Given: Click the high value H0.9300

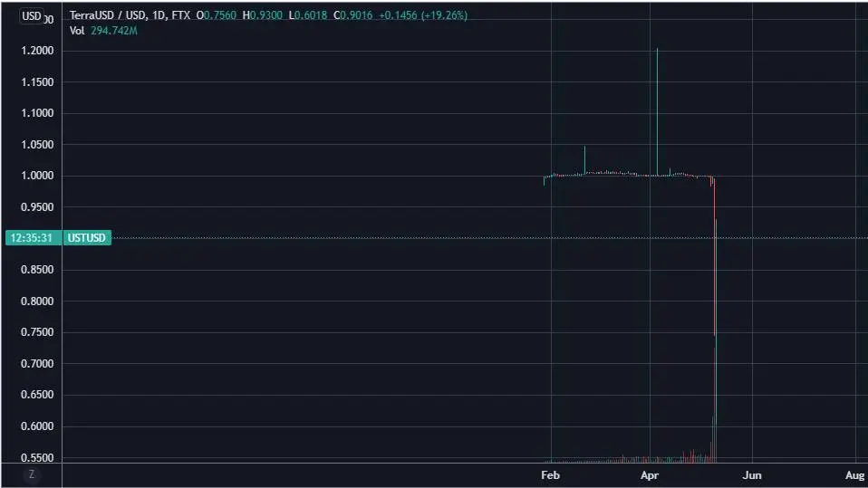Looking at the screenshot, I should (263, 15).
